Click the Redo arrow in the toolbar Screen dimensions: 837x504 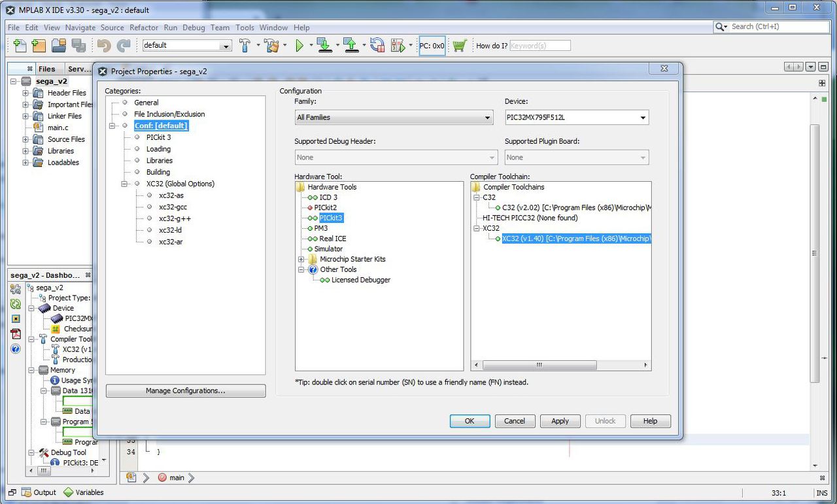tap(124, 46)
